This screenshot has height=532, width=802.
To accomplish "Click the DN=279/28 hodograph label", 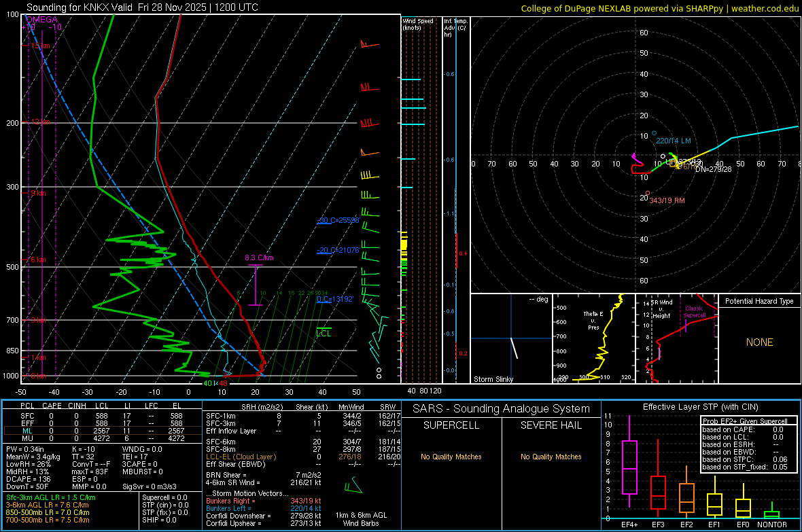I will 713,169.
